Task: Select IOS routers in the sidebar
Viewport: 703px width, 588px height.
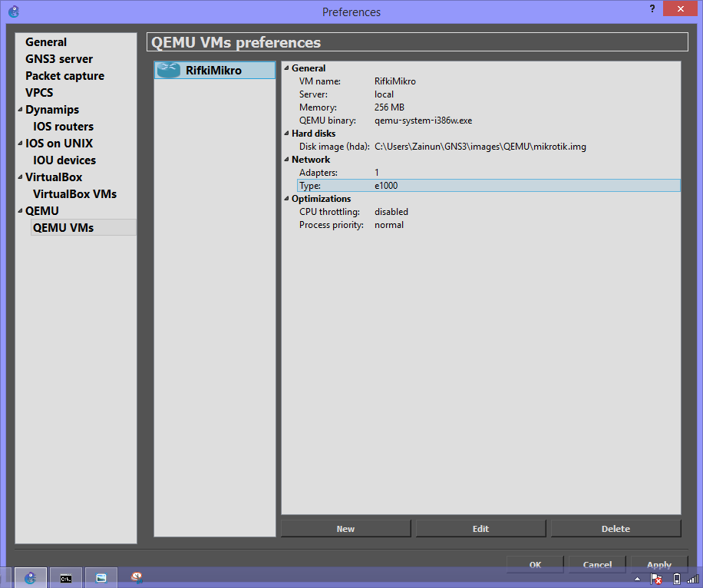Action: (63, 127)
